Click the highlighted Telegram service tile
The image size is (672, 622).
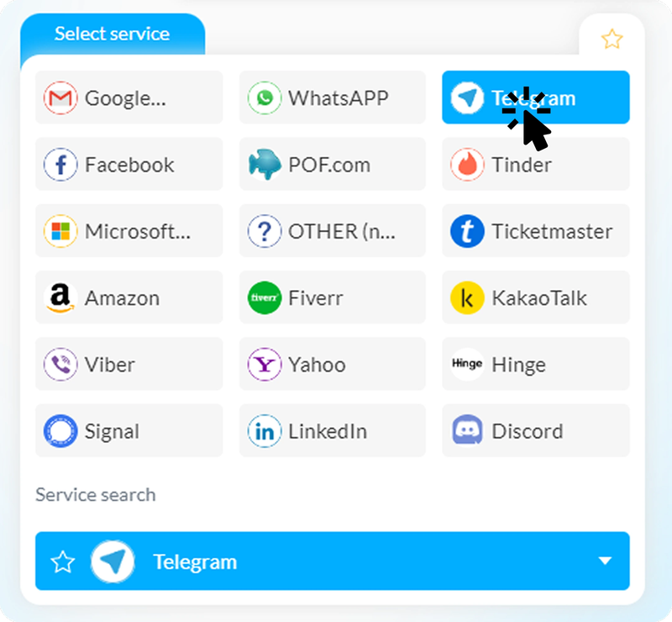(536, 98)
